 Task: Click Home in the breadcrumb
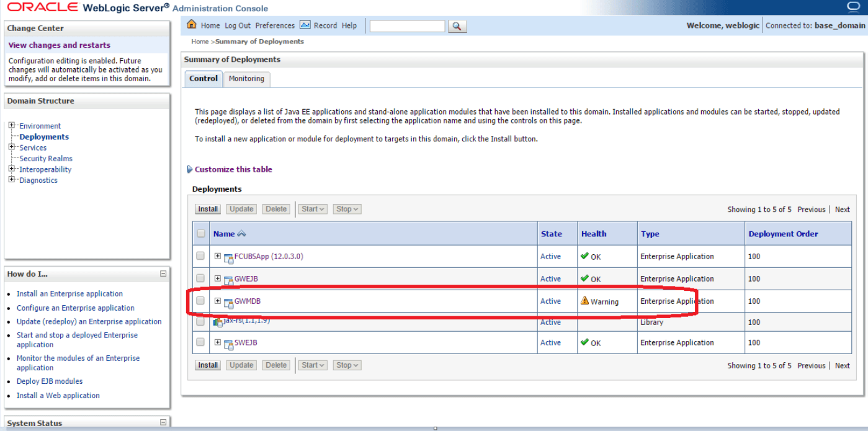(200, 42)
